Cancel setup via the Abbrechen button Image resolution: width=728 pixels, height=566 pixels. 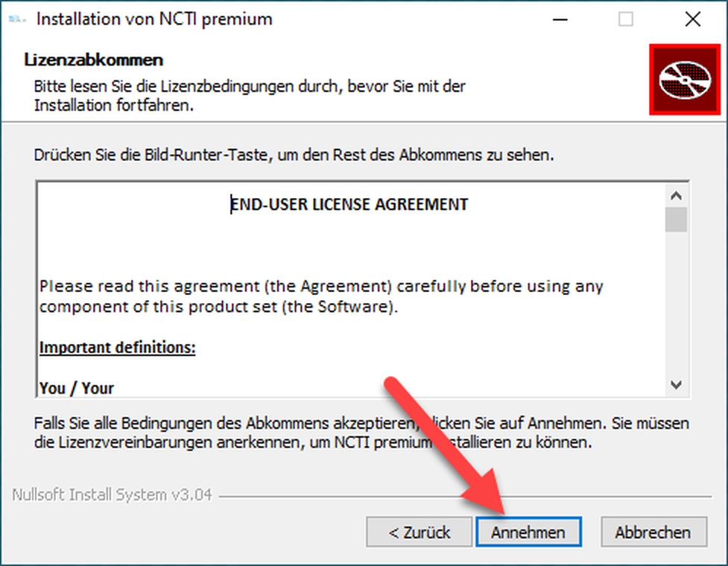coord(653,532)
